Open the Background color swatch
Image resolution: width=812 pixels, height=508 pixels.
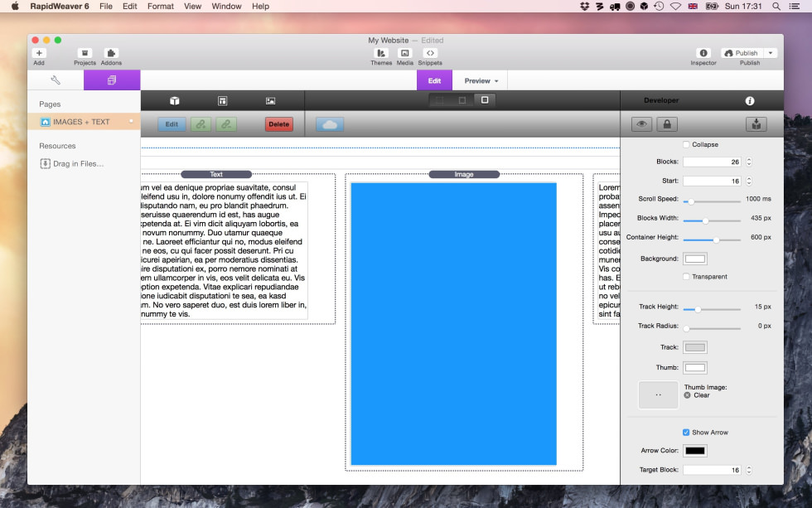pos(695,259)
